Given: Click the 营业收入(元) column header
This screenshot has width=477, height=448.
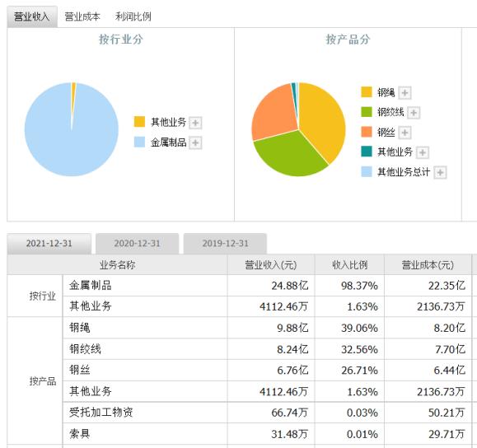Looking at the screenshot, I should point(271,265).
